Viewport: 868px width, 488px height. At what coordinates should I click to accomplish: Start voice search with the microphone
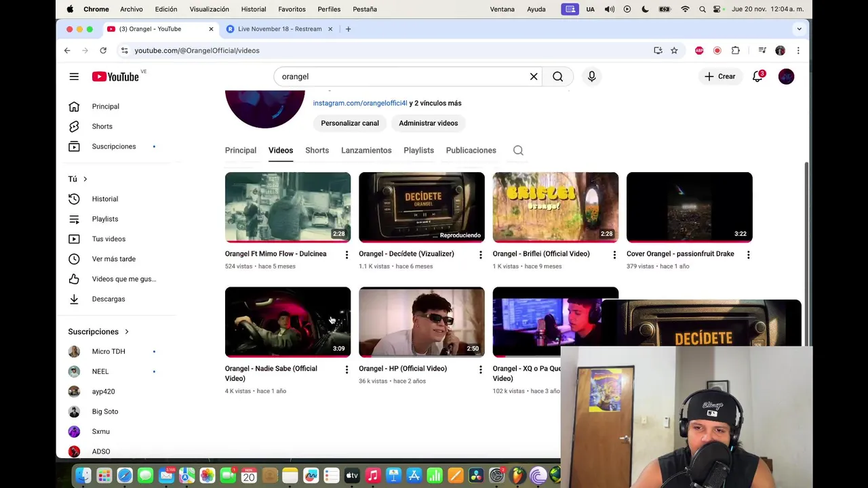tap(591, 77)
